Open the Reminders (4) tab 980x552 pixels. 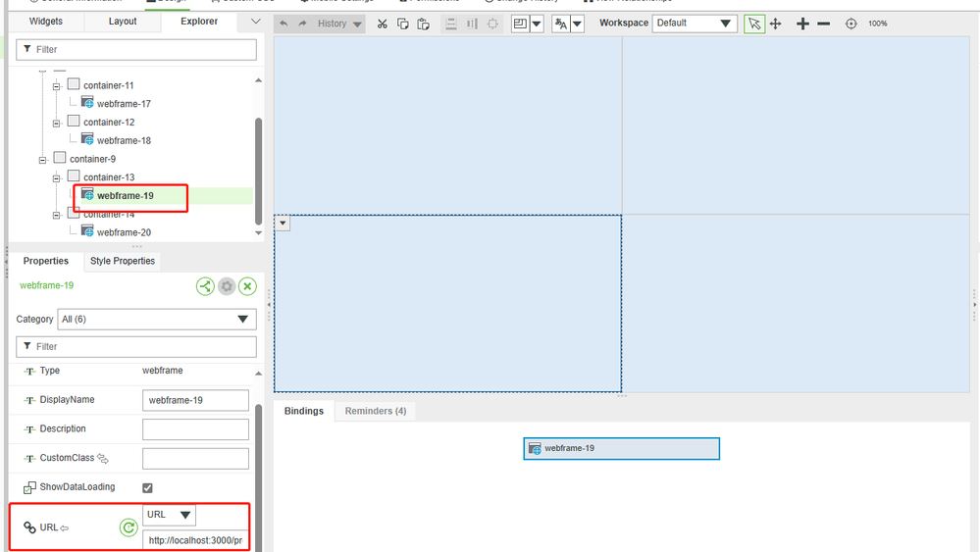(376, 411)
